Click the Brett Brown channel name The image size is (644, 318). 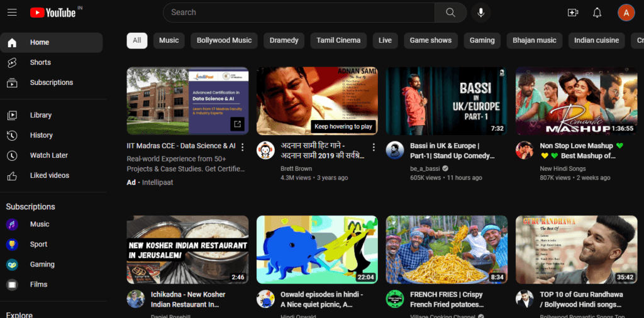(x=296, y=168)
